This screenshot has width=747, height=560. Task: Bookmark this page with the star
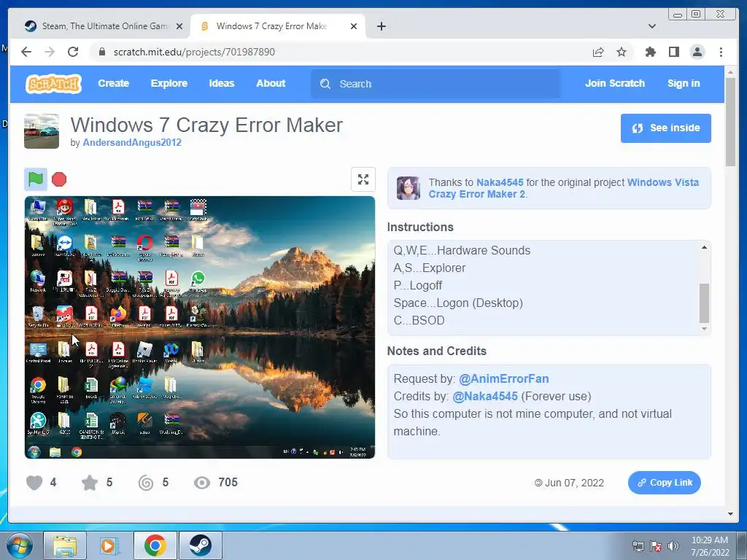[622, 52]
